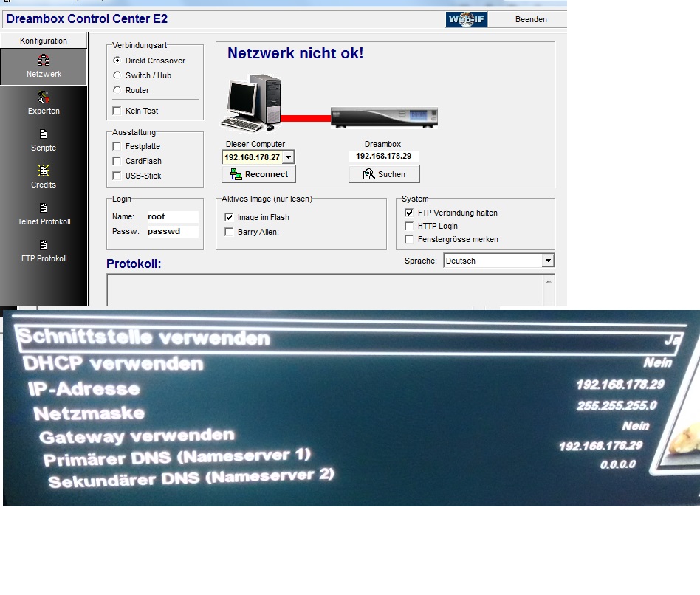Select Switch / Hub connection type
Viewport: 700px width, 595px height.
[x=117, y=75]
